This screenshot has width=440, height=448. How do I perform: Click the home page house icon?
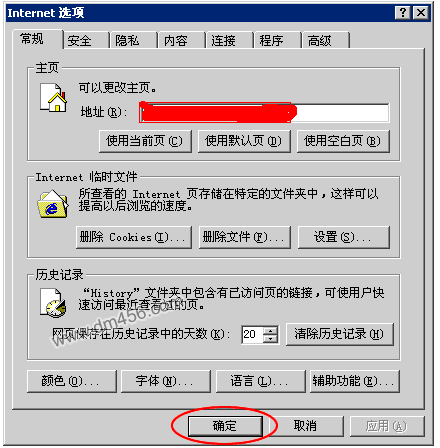click(53, 98)
